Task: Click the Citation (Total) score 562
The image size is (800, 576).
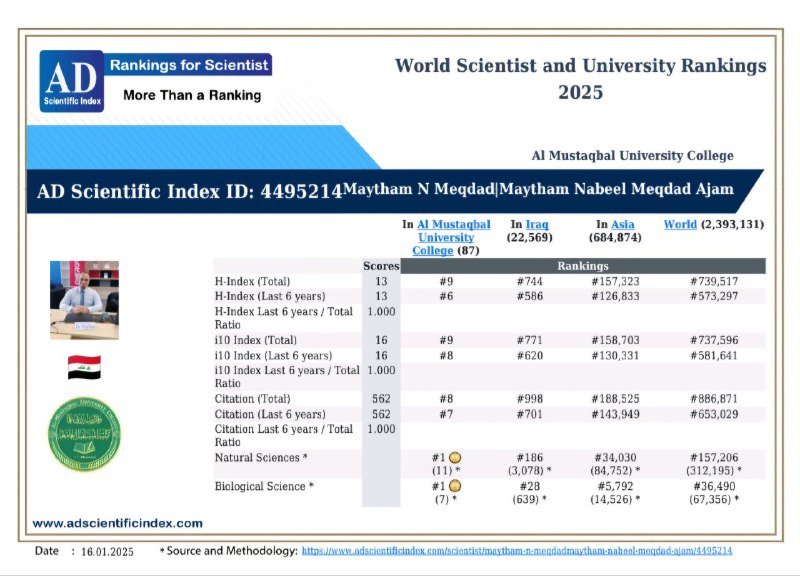Action: (381, 398)
